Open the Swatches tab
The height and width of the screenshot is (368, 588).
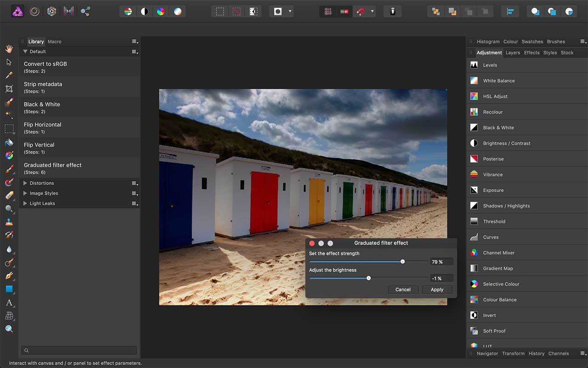[x=532, y=41]
